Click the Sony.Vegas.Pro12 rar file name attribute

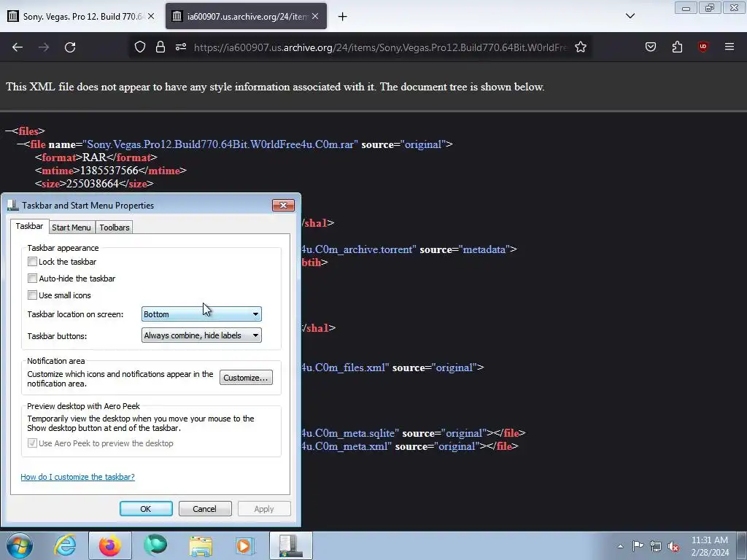click(x=220, y=144)
